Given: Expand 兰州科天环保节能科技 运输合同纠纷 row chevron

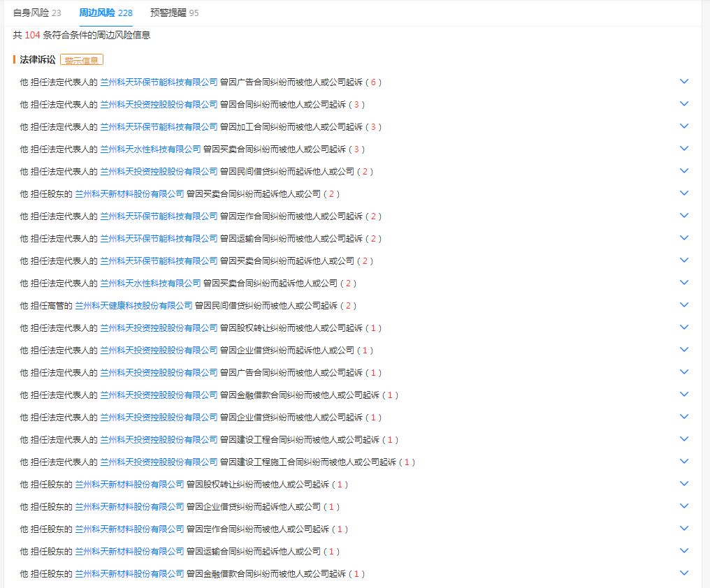Looking at the screenshot, I should pos(684,237).
